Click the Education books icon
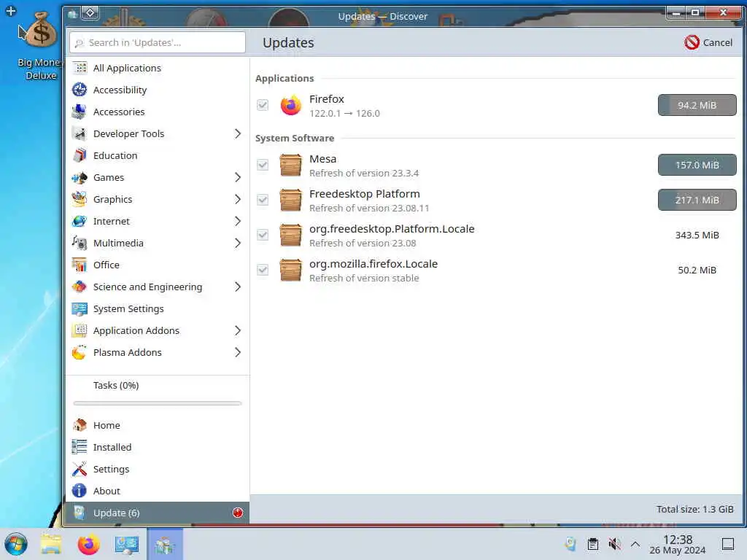 click(x=80, y=156)
